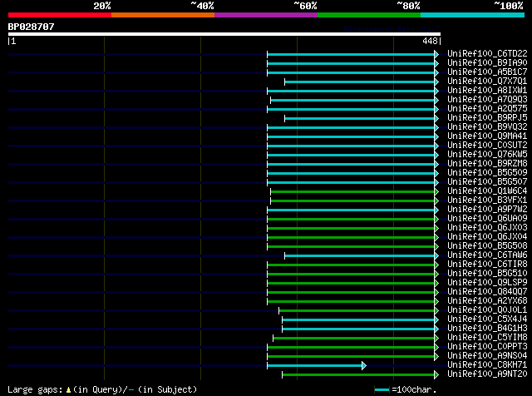
Task: Select the UniRef100_A2YX68 label
Action: (487, 301)
